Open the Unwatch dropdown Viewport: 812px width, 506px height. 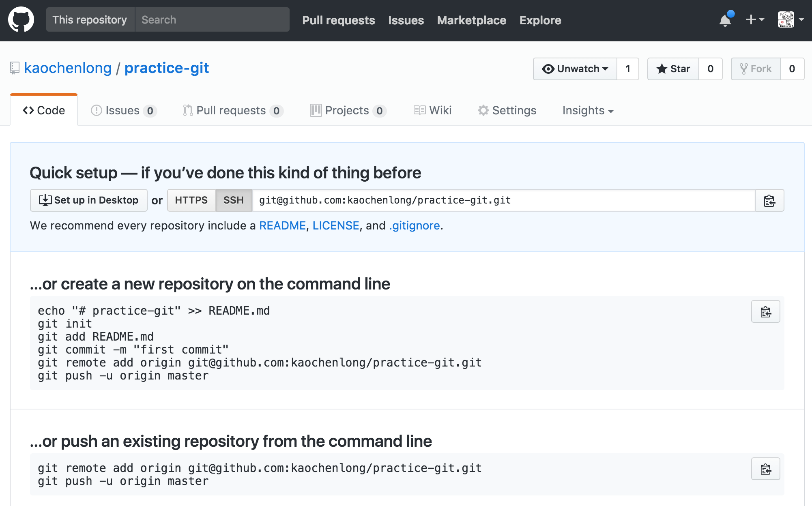[575, 69]
